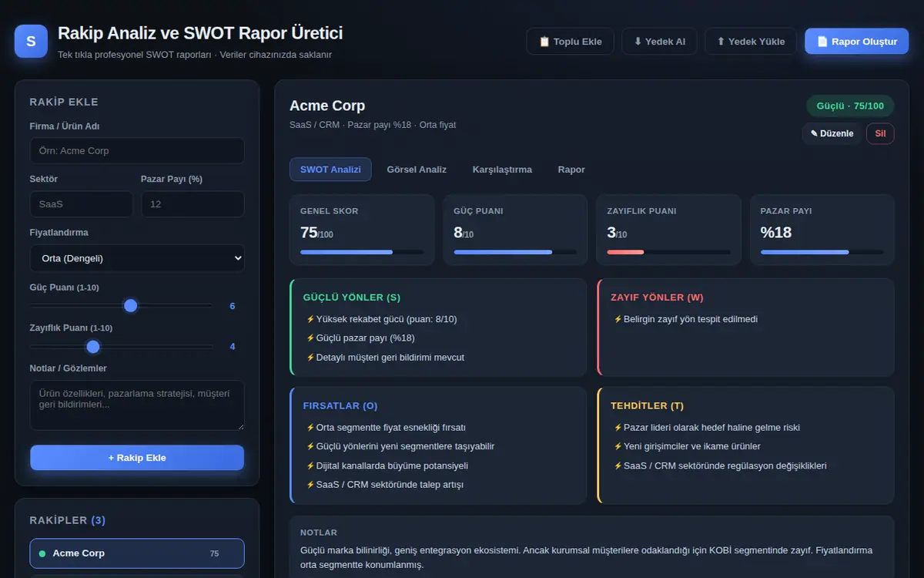Click 'Pazar lideri olarak hedef haline gelme riski'
This screenshot has width=924, height=578.
(712, 428)
